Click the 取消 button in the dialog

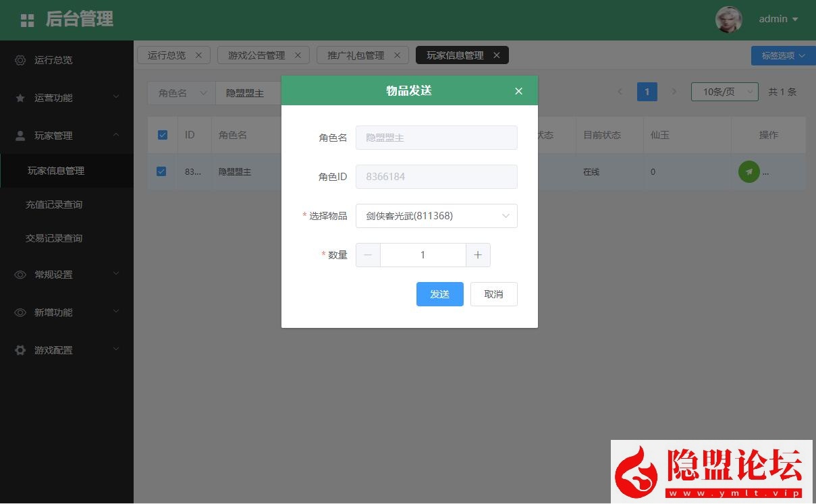[493, 293]
